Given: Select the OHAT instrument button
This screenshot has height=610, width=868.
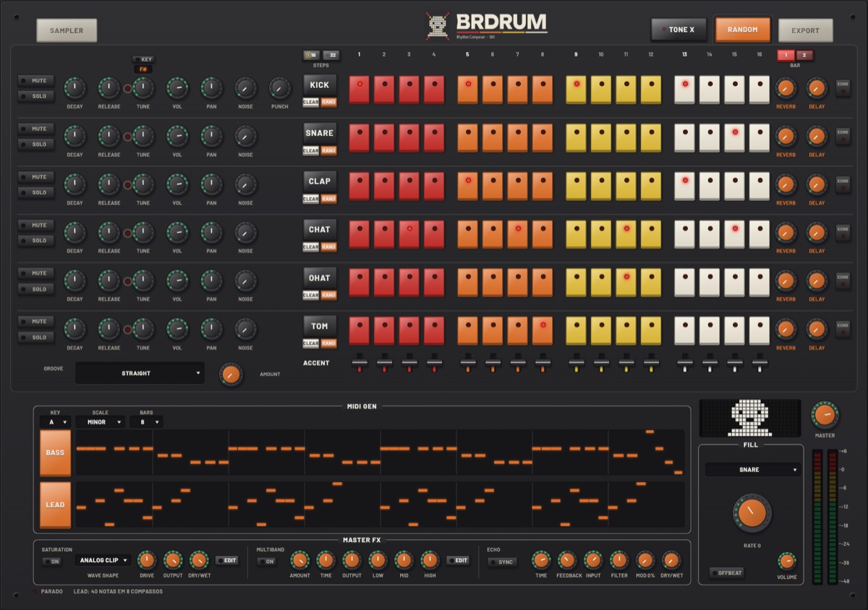Looking at the screenshot, I should pos(319,278).
